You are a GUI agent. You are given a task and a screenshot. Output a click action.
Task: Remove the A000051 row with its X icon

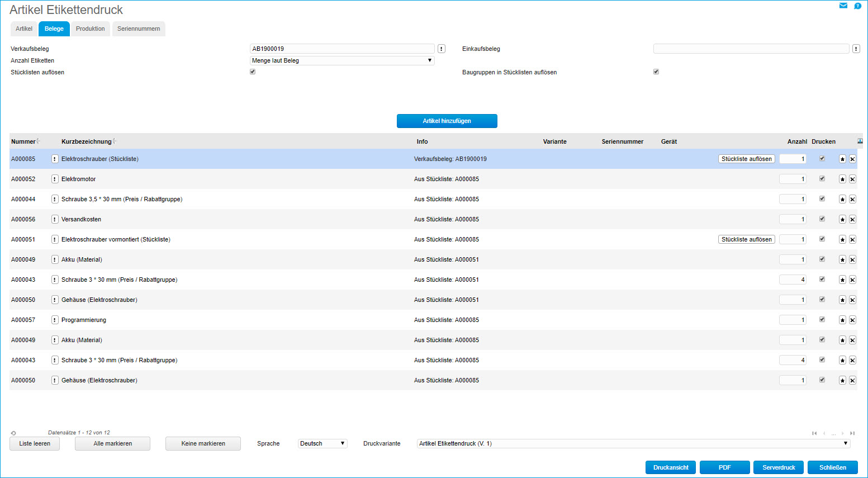tap(852, 240)
